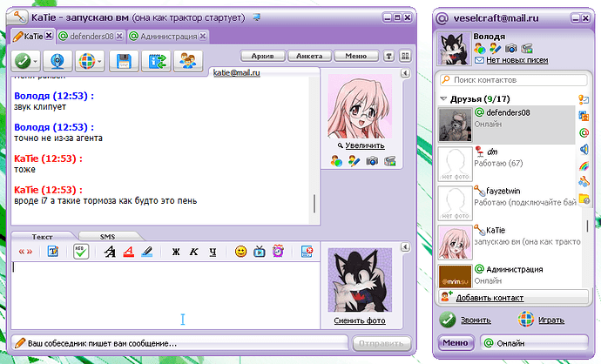Open the call button dropdown arrow
The height and width of the screenshot is (364, 601).
[34, 61]
